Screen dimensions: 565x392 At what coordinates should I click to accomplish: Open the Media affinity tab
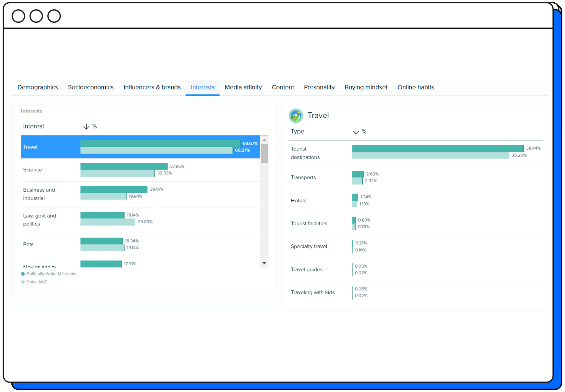click(243, 87)
